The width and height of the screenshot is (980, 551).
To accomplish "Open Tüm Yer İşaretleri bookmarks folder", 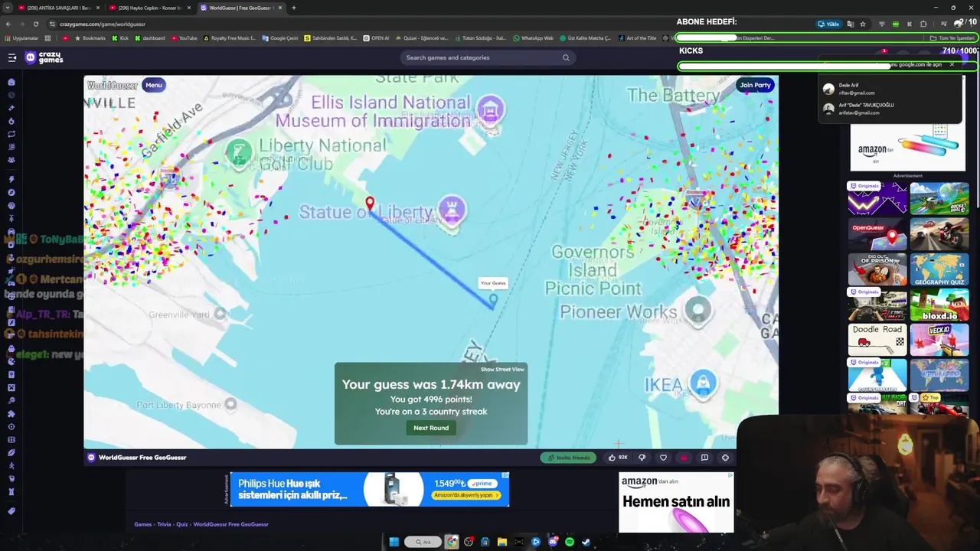I will 952,37.
